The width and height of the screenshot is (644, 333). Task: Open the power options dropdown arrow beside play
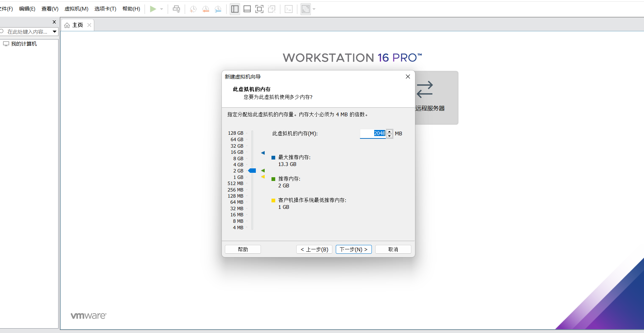[x=162, y=9]
